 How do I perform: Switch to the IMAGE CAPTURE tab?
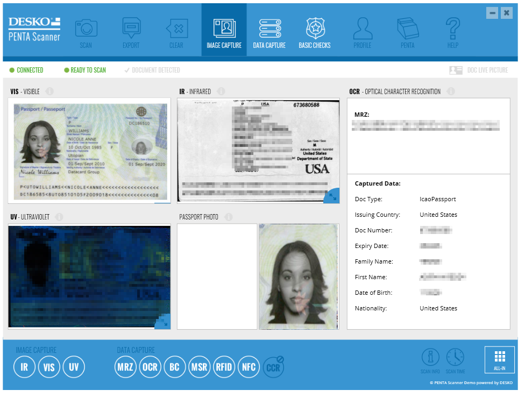click(x=224, y=30)
